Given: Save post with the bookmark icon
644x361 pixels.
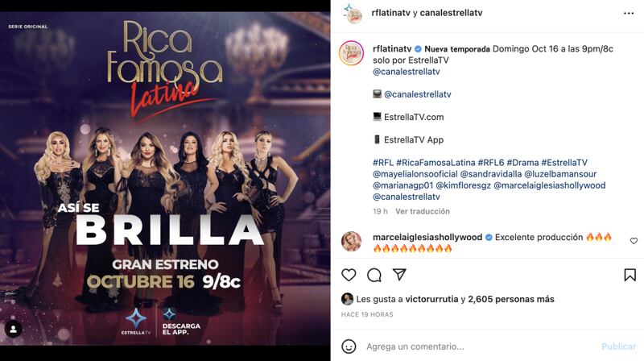Looking at the screenshot, I should (x=630, y=275).
